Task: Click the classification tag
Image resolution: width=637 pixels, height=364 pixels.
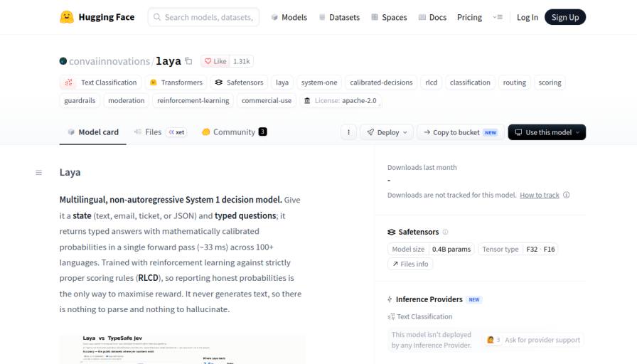Action: (470, 82)
